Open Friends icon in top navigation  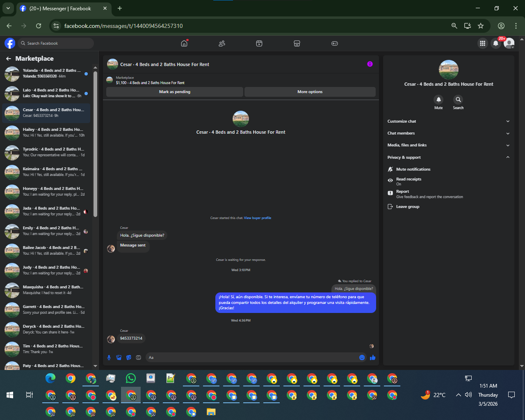222,43
